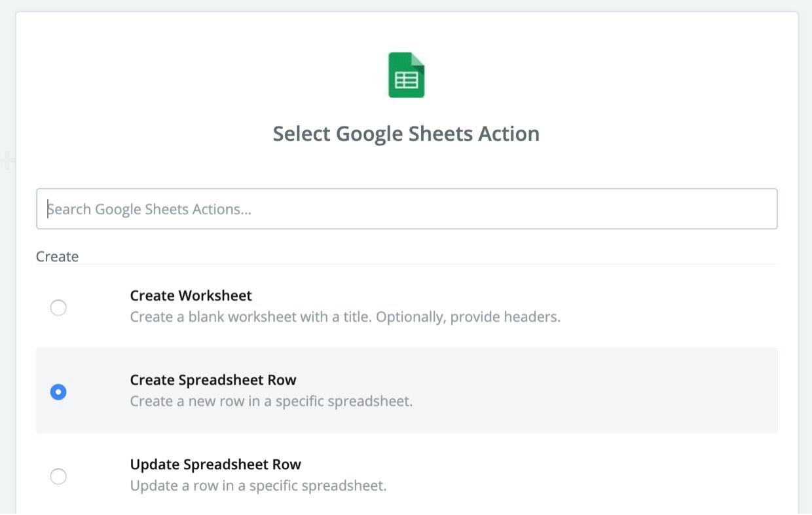Click the placeholder text in search box
812x515 pixels.
pyautogui.click(x=149, y=209)
